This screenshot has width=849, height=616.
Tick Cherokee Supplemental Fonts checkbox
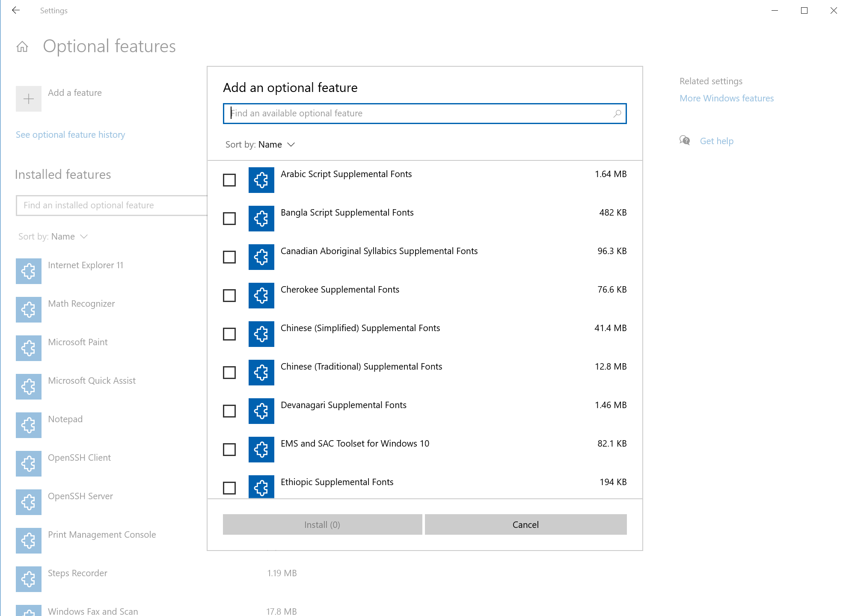click(229, 296)
